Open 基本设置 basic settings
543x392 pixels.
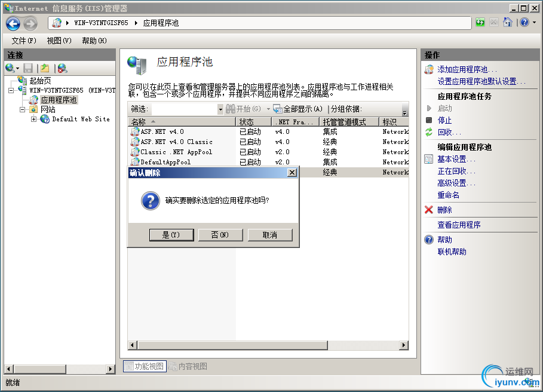tap(456, 160)
